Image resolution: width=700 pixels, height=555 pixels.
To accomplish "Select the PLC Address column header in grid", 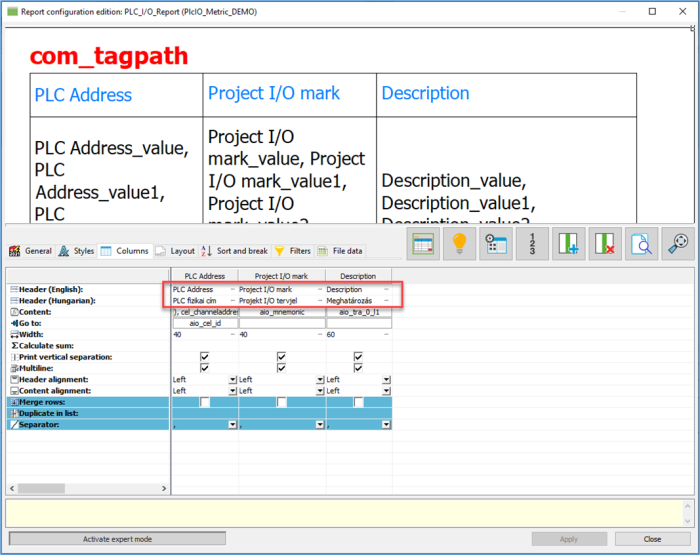I will (x=205, y=276).
